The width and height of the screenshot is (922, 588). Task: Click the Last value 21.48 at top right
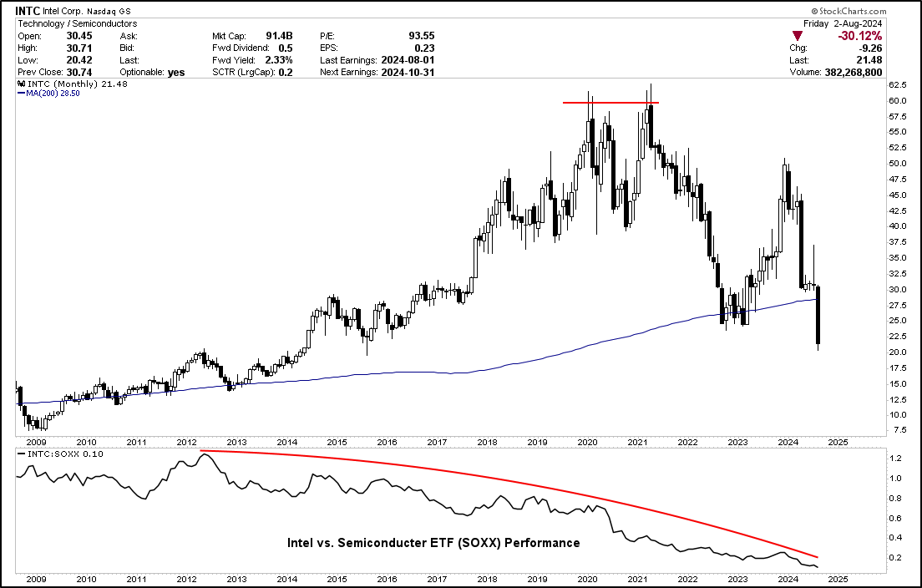tap(869, 60)
